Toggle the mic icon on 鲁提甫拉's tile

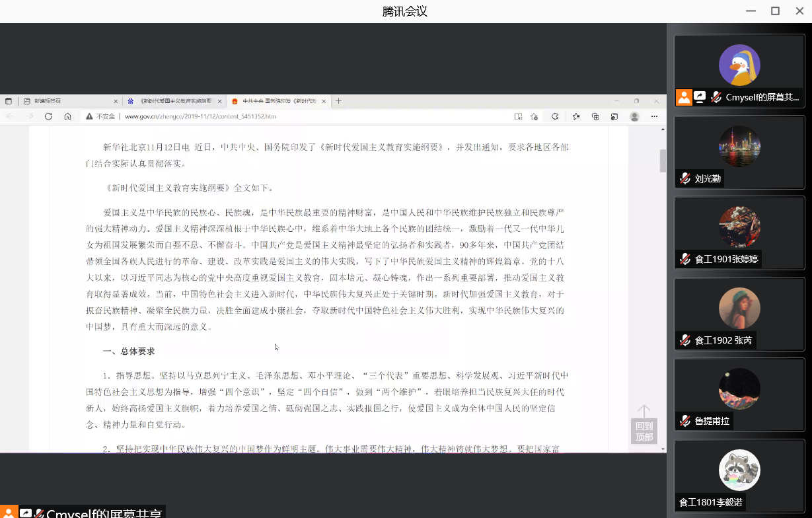[684, 420]
